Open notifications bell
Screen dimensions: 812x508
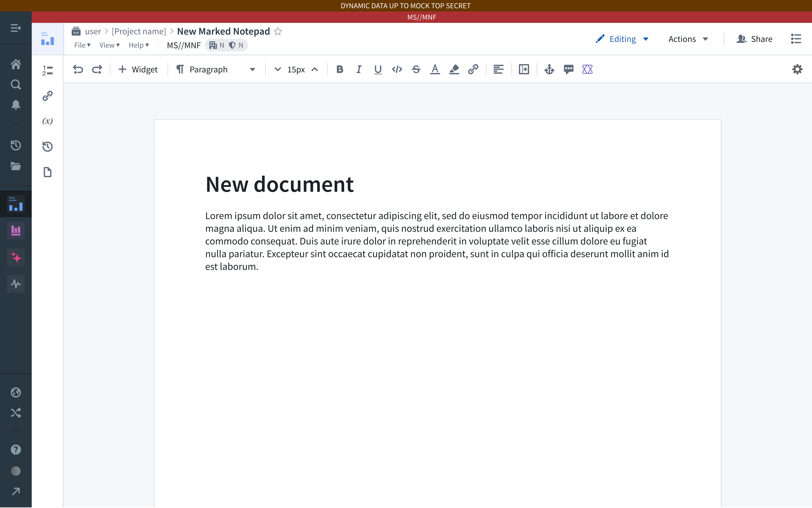tap(16, 105)
